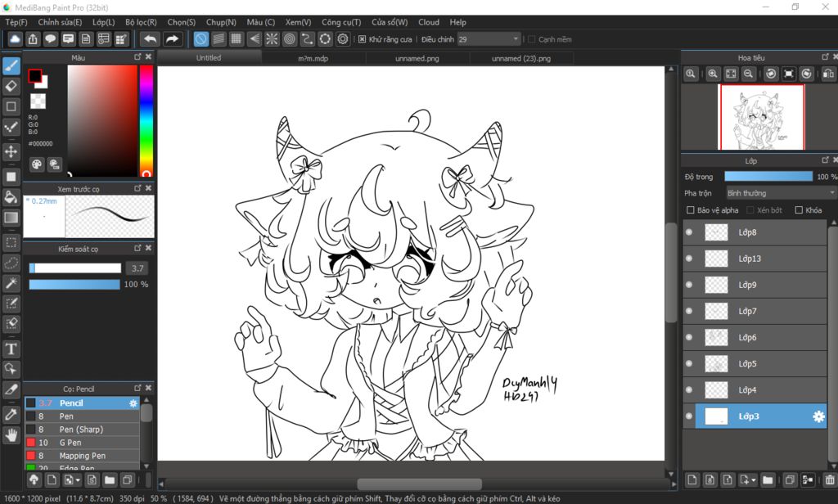Open the Cloud menu
Image resolution: width=838 pixels, height=504 pixels.
click(429, 22)
